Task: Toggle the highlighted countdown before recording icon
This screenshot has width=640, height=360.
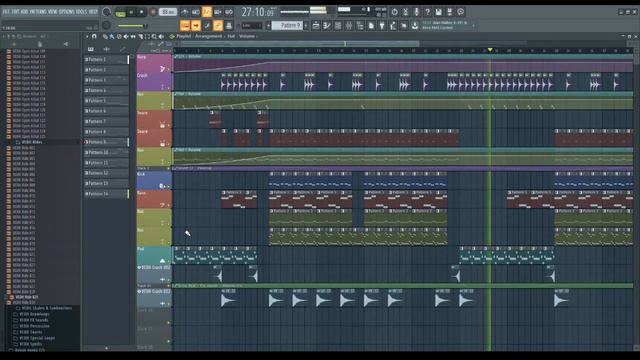Action: click(207, 12)
